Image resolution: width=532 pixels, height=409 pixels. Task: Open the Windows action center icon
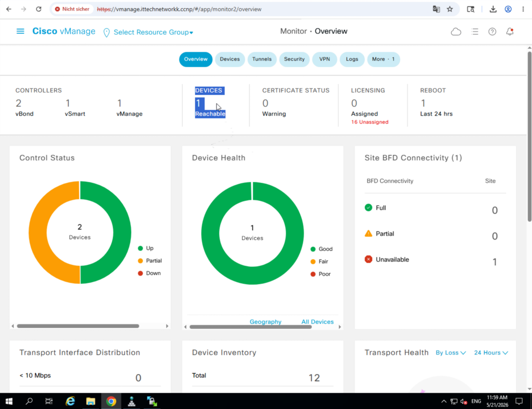pos(519,401)
